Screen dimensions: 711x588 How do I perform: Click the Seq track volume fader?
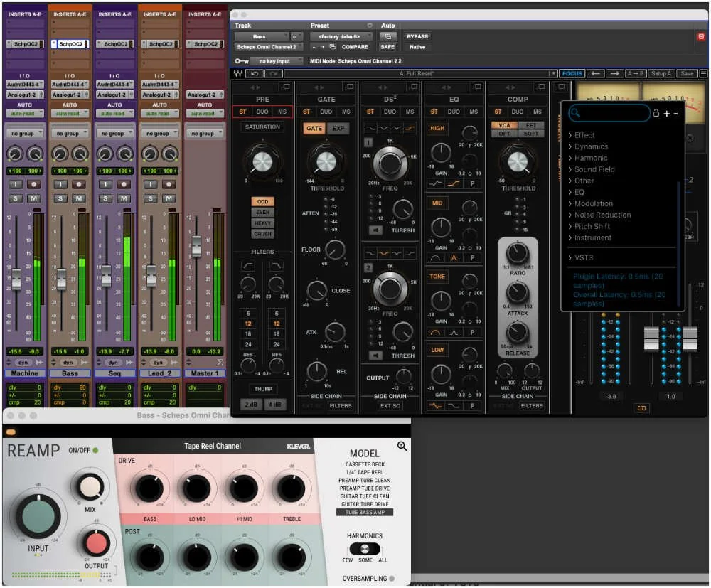pyautogui.click(x=107, y=276)
